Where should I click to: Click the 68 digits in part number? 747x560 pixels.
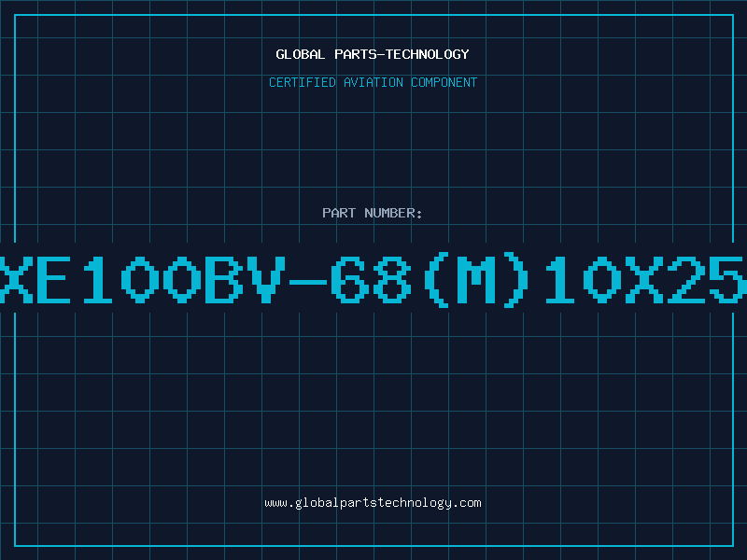(x=371, y=279)
